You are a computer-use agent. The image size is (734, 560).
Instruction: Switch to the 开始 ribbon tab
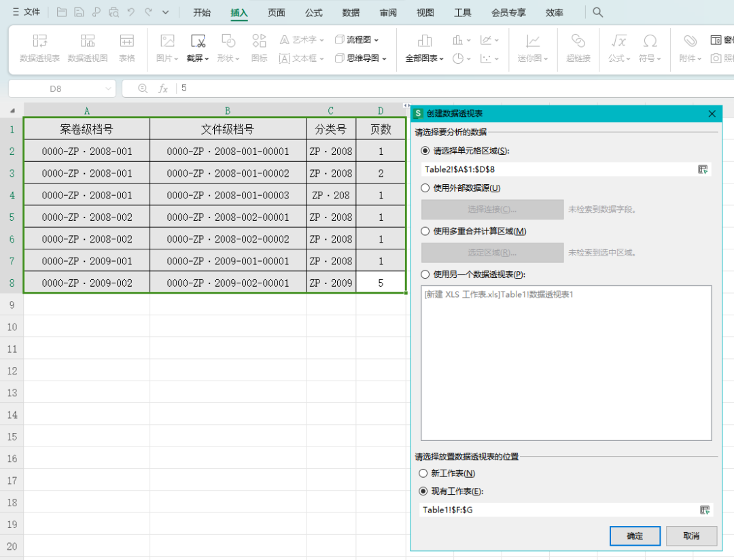[202, 13]
